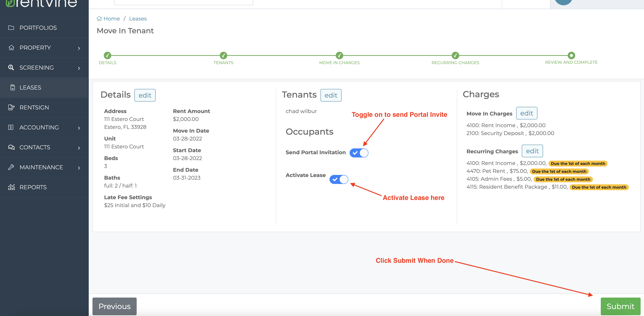
Task: Toggle Send Portal Invitation switch
Action: [359, 153]
